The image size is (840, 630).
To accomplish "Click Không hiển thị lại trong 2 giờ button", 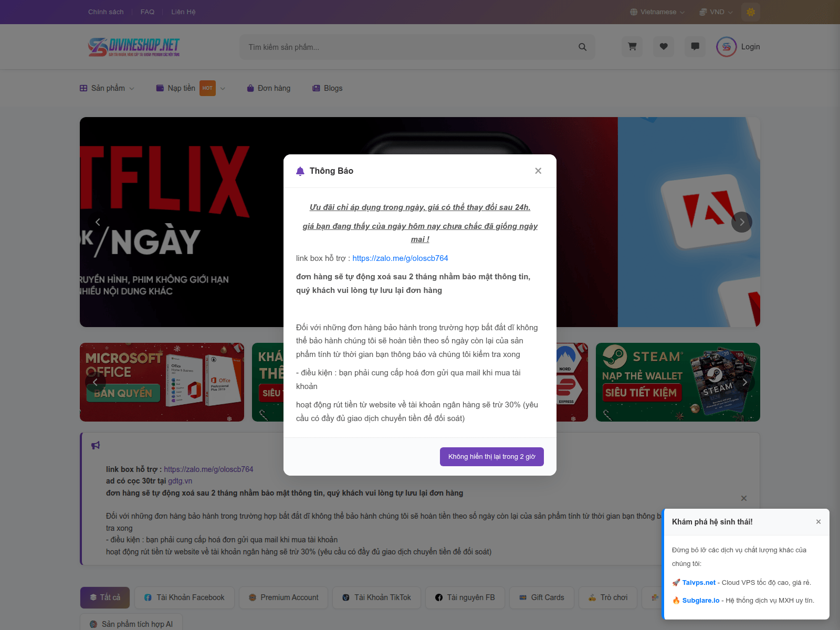I will click(x=492, y=457).
